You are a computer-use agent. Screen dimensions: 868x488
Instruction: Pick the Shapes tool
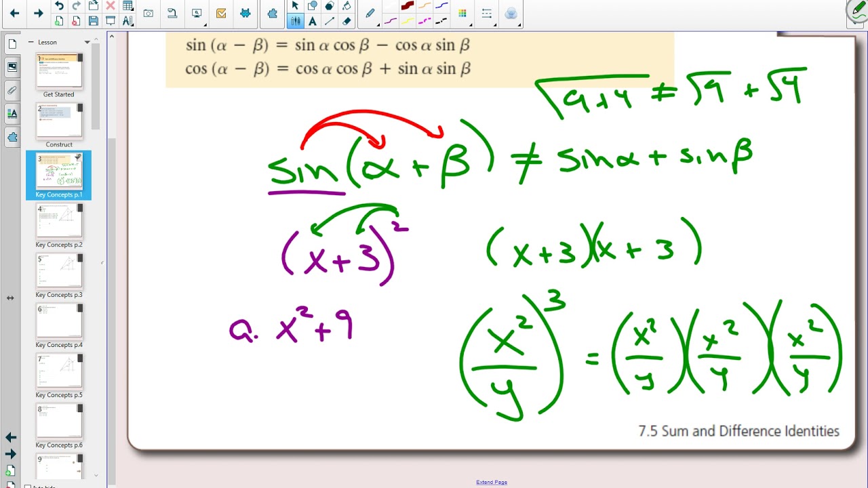(312, 6)
